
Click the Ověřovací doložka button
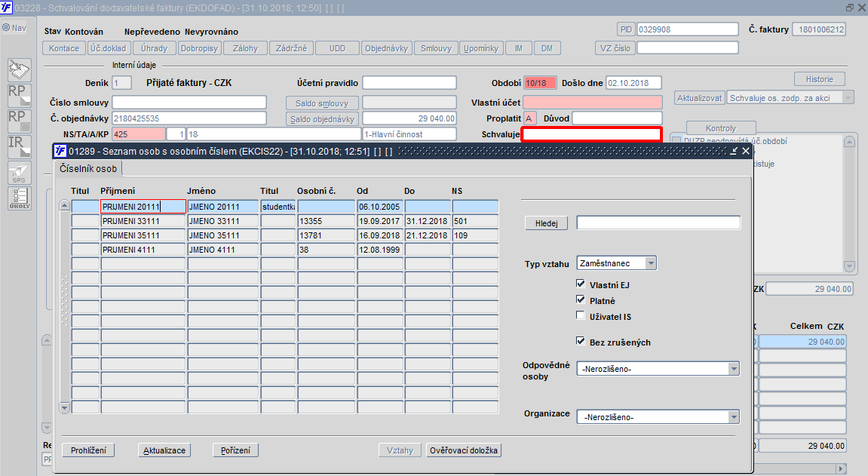click(463, 450)
